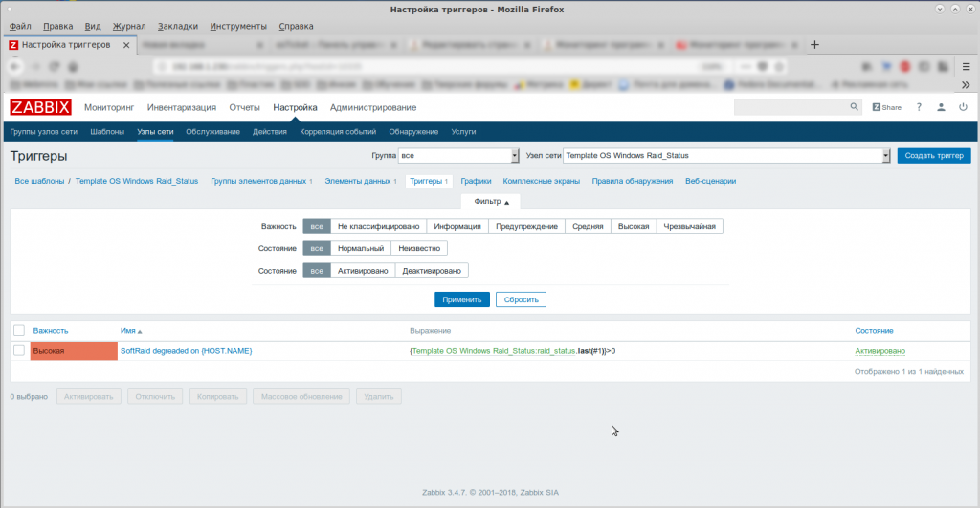The image size is (980, 508).
Task: Open Корреляция событий submenu item
Action: (338, 132)
